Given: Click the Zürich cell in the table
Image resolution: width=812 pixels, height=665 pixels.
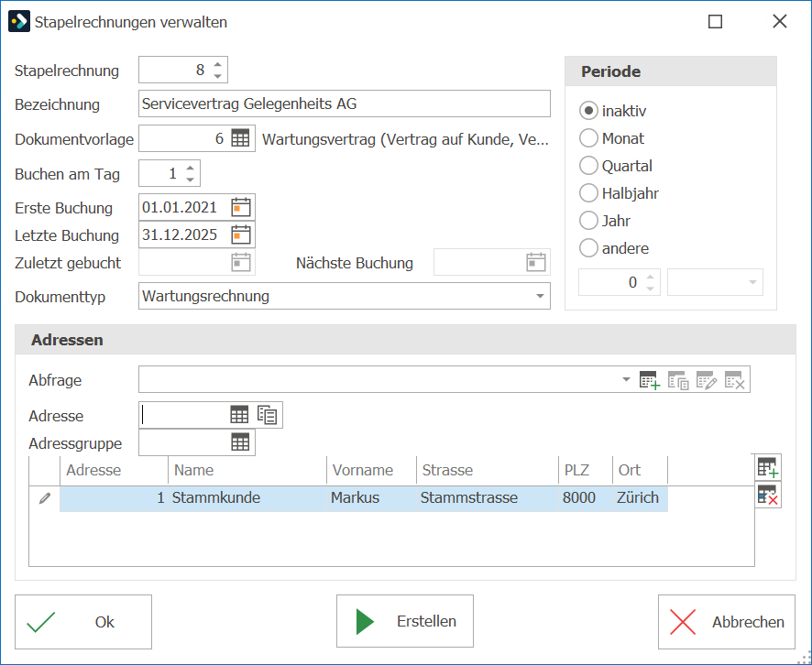Looking at the screenshot, I should pyautogui.click(x=640, y=498).
